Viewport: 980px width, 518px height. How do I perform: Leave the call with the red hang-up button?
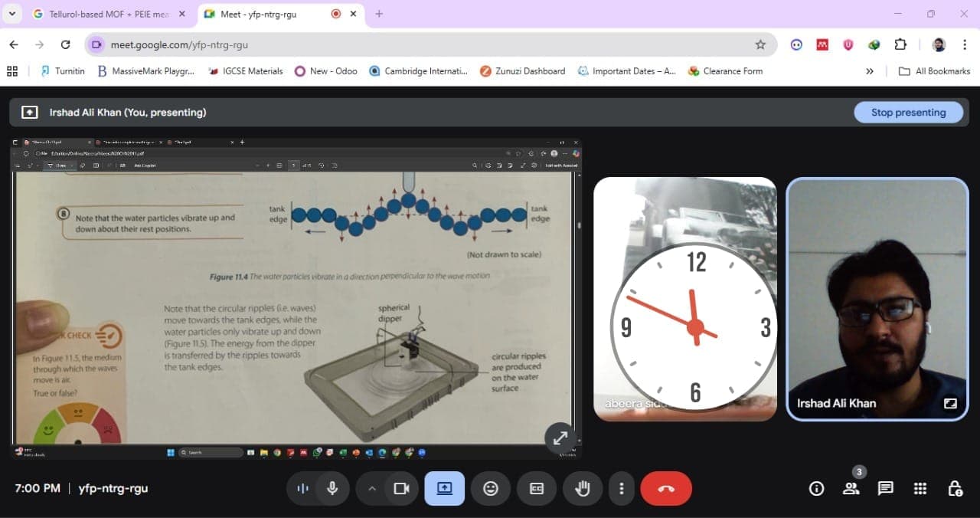click(x=666, y=488)
